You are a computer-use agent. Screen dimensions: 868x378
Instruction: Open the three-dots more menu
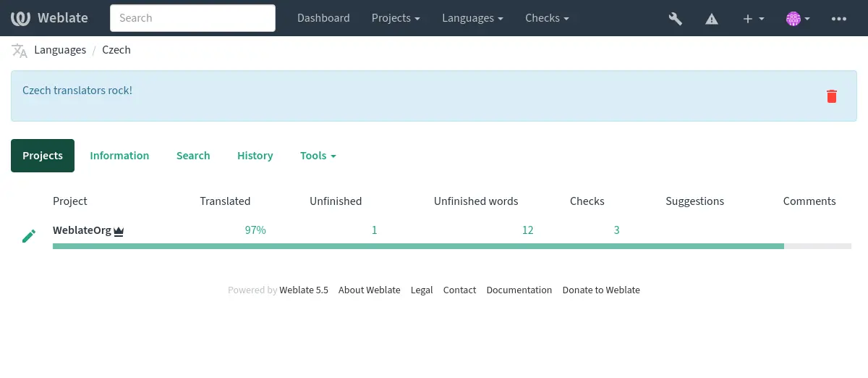click(839, 19)
